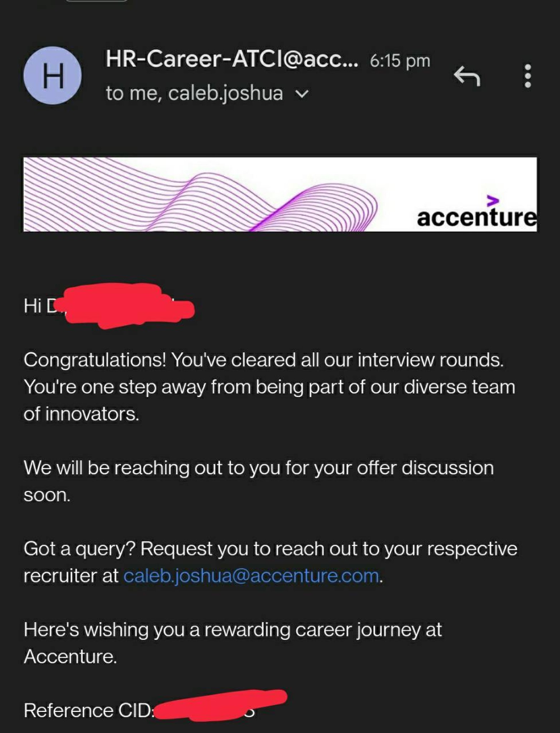Click the red redaction over the recipient name
Screen dimensions: 560x733
[125, 305]
